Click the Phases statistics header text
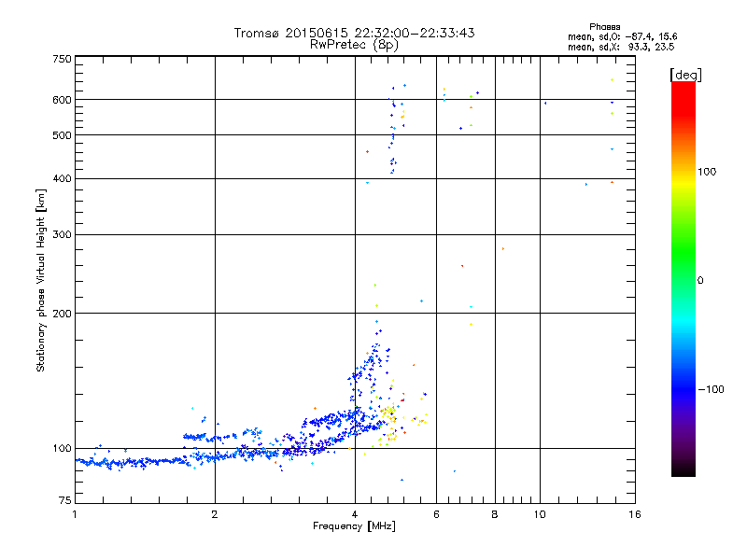This screenshot has height=560, width=747. 604,27
